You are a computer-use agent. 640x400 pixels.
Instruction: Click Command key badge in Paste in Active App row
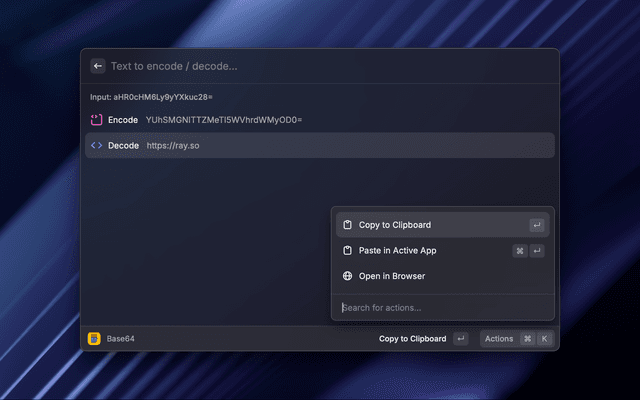coord(520,251)
